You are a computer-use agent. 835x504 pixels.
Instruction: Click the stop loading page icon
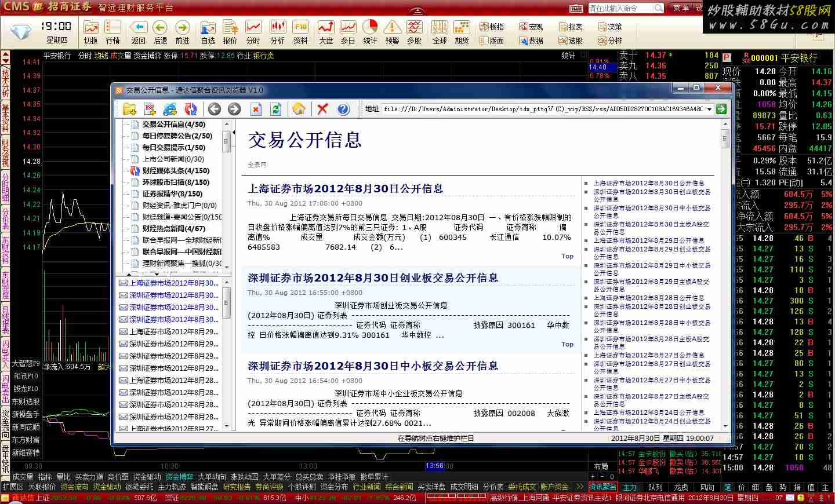[x=256, y=109]
